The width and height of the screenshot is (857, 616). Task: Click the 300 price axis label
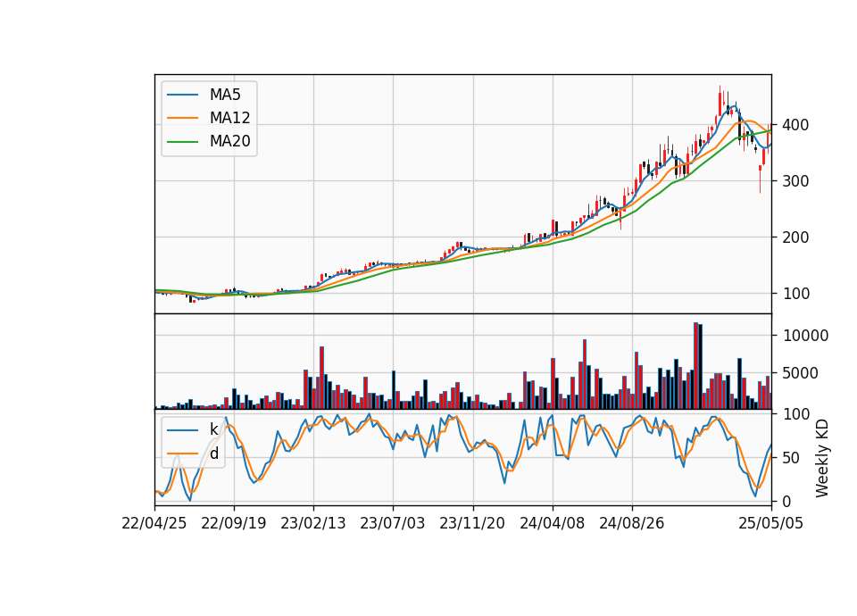(x=795, y=181)
